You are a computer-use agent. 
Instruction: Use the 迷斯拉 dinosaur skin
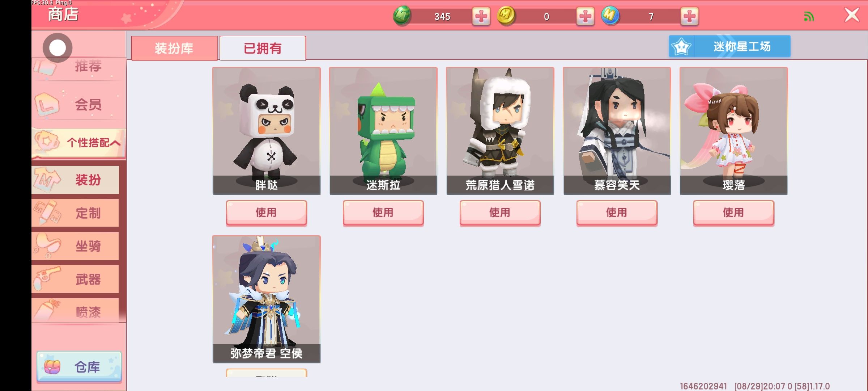tap(383, 213)
